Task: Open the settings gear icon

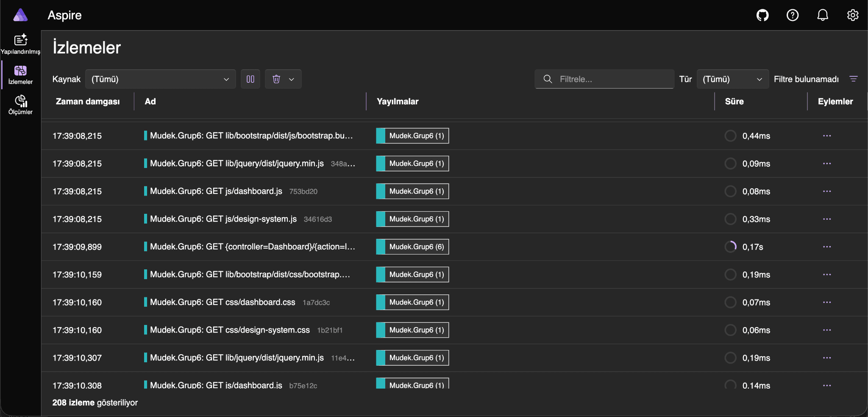Action: tap(853, 15)
